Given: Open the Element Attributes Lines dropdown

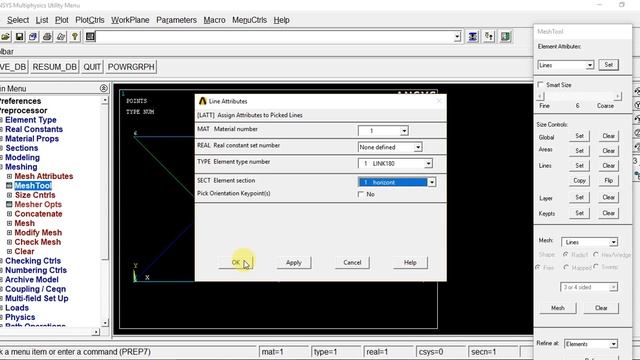Looking at the screenshot, I should (589, 65).
